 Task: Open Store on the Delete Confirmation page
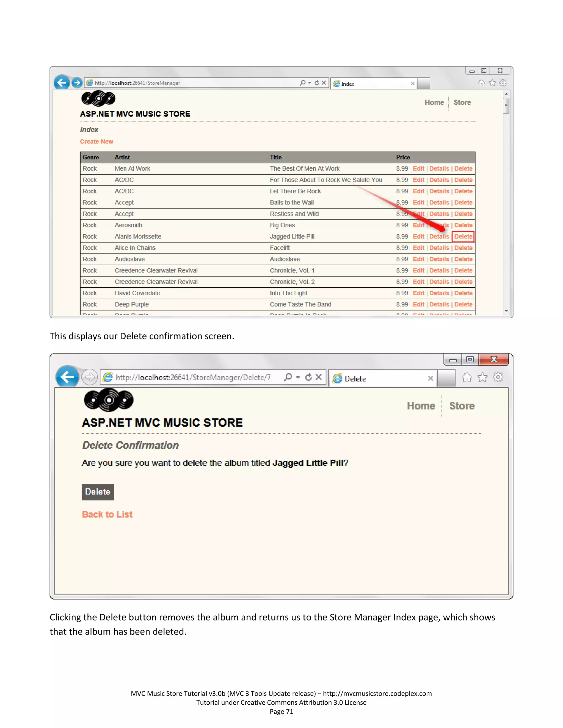(x=462, y=406)
